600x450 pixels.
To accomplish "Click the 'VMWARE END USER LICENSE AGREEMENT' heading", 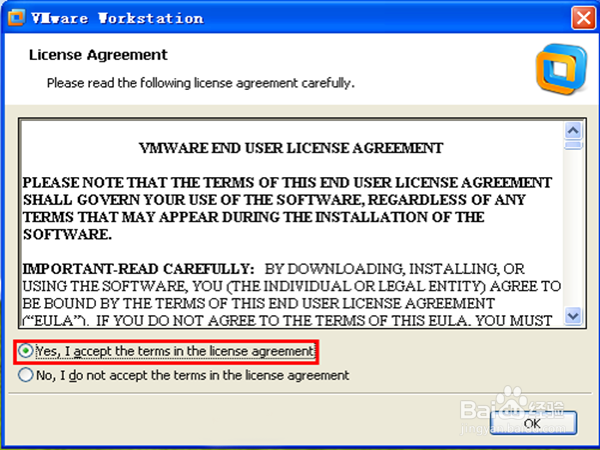I will click(x=291, y=148).
